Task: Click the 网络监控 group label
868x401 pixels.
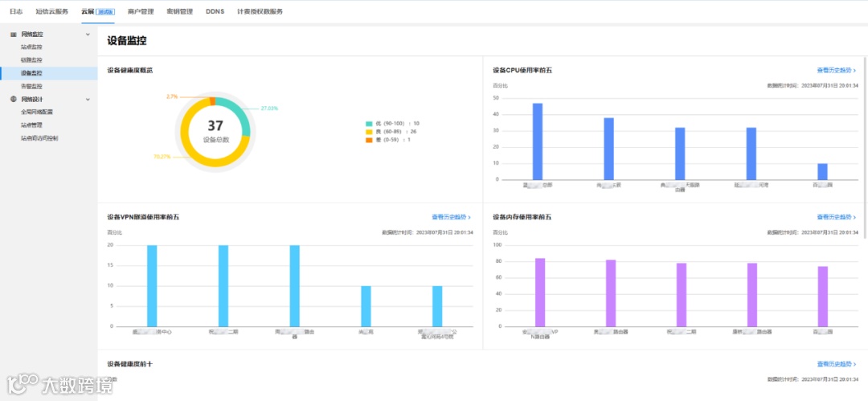Action: (x=32, y=35)
